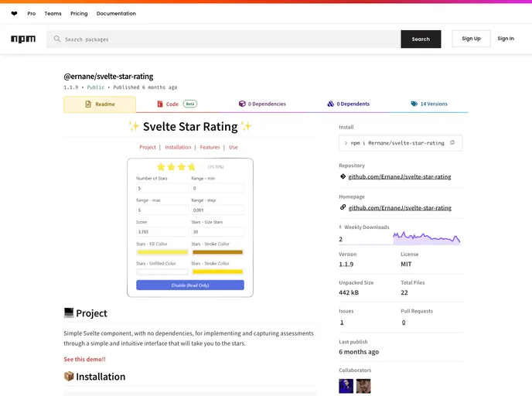The image size is (532, 396).
Task: Open the 0 Dependents tab
Action: pyautogui.click(x=349, y=104)
